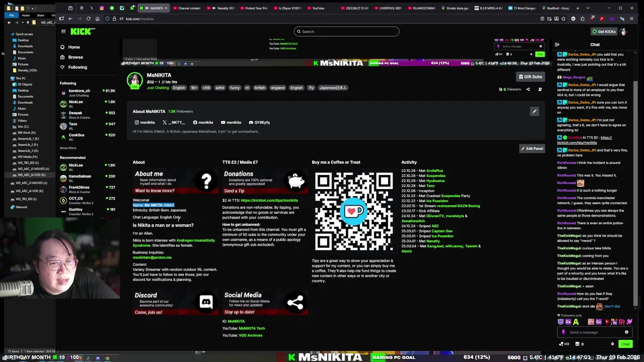The width and height of the screenshot is (644, 362).
Task: Open File menu in File Explorer window
Action: [x=11, y=15]
